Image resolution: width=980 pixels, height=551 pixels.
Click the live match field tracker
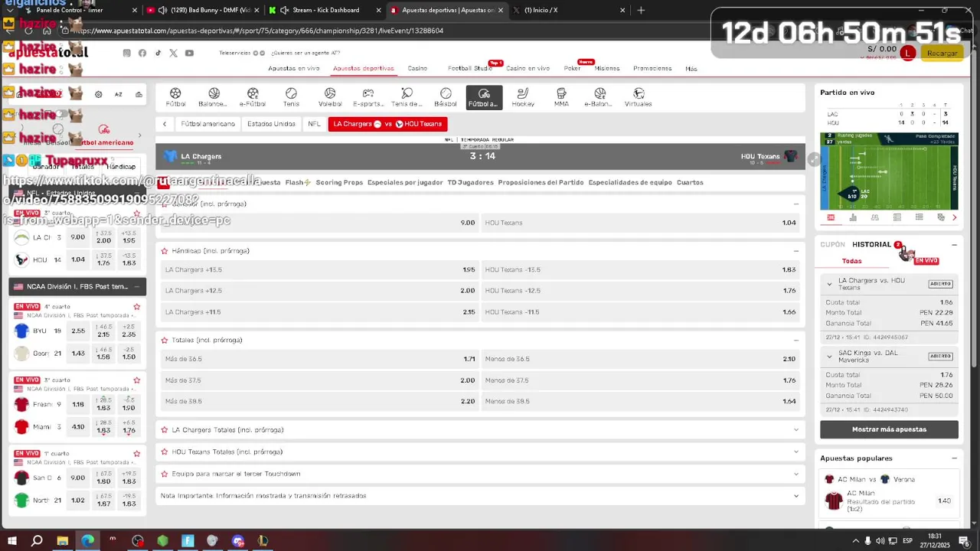coord(889,171)
